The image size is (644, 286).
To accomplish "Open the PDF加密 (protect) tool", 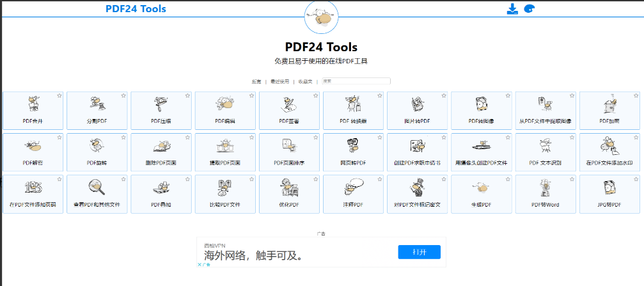I will pyautogui.click(x=609, y=111).
